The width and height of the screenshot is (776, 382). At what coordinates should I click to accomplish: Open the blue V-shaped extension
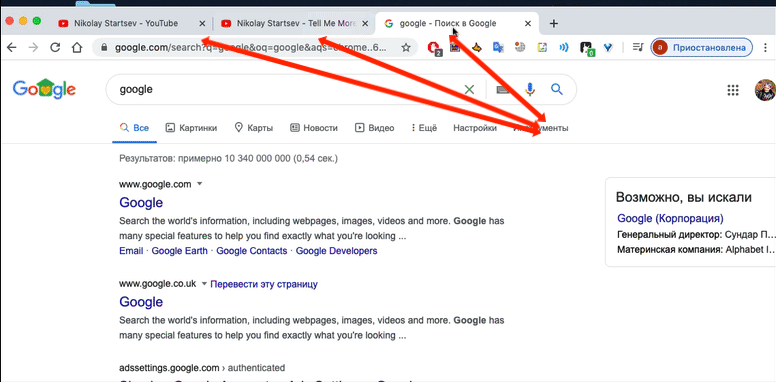[x=608, y=48]
